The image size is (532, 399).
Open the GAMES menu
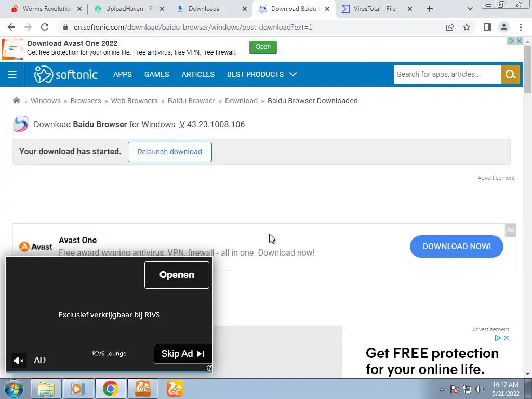click(157, 74)
